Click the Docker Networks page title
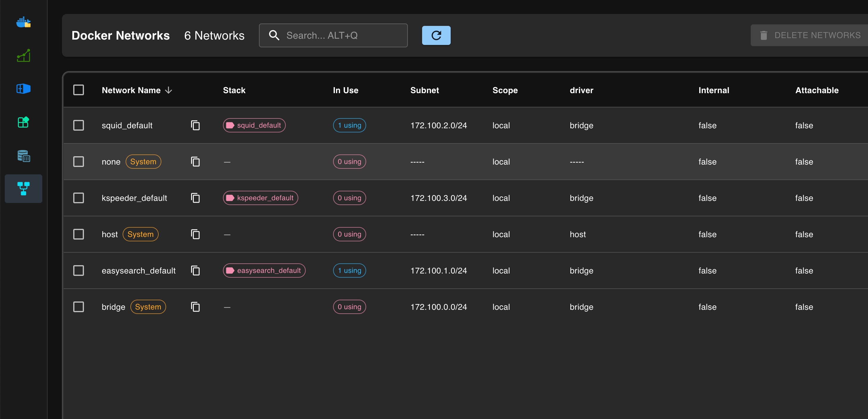This screenshot has height=419, width=868. pyautogui.click(x=121, y=35)
